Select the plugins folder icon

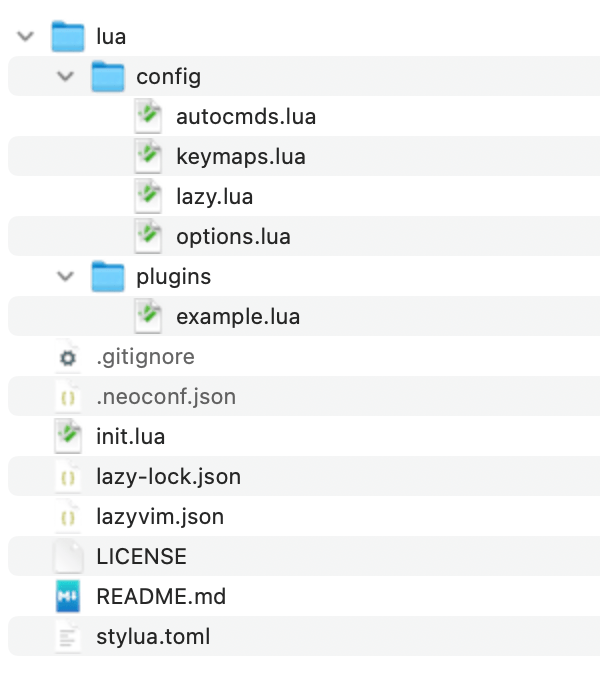tap(107, 276)
